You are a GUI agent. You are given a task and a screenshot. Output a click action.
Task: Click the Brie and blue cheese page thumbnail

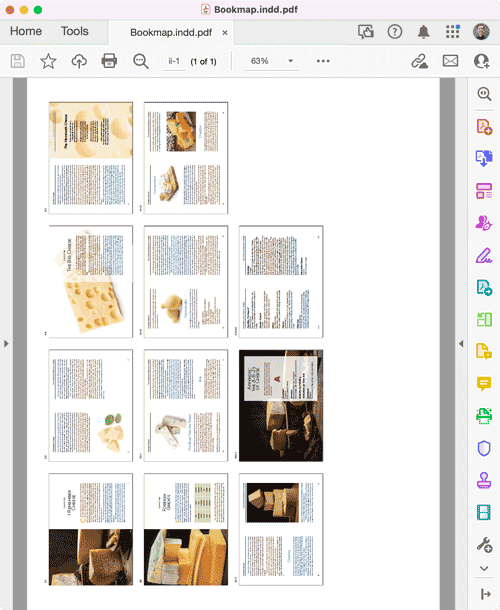[x=186, y=405]
